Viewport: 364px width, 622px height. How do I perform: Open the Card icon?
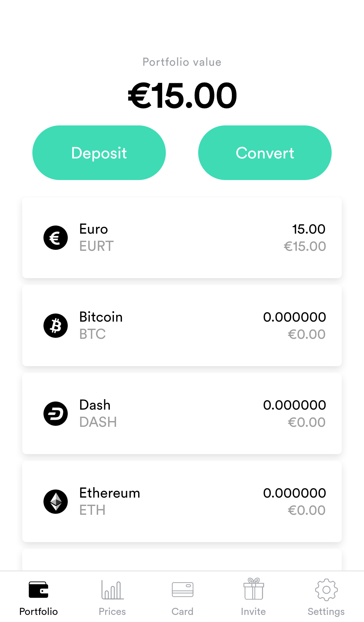[182, 590]
